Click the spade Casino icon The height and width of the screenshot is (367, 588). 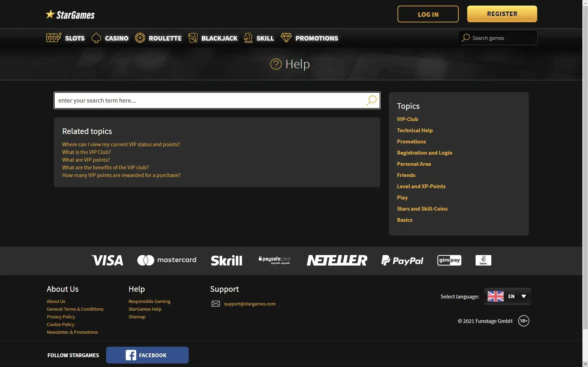click(x=96, y=38)
